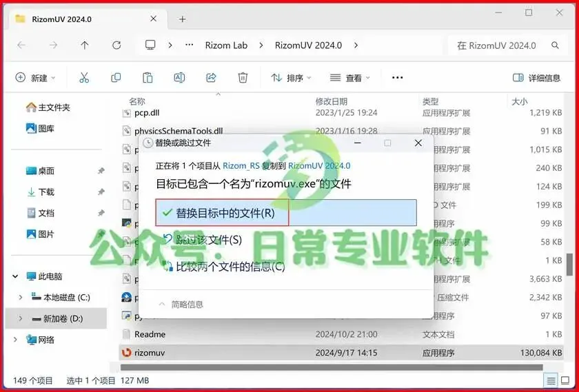This screenshot has width=579, height=392.
Task: Refresh the current folder
Action: coord(116,45)
